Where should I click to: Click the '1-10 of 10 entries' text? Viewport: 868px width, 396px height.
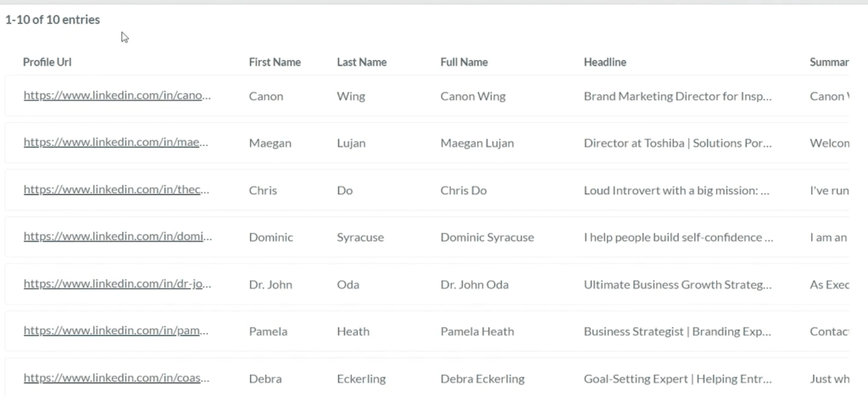click(x=53, y=20)
